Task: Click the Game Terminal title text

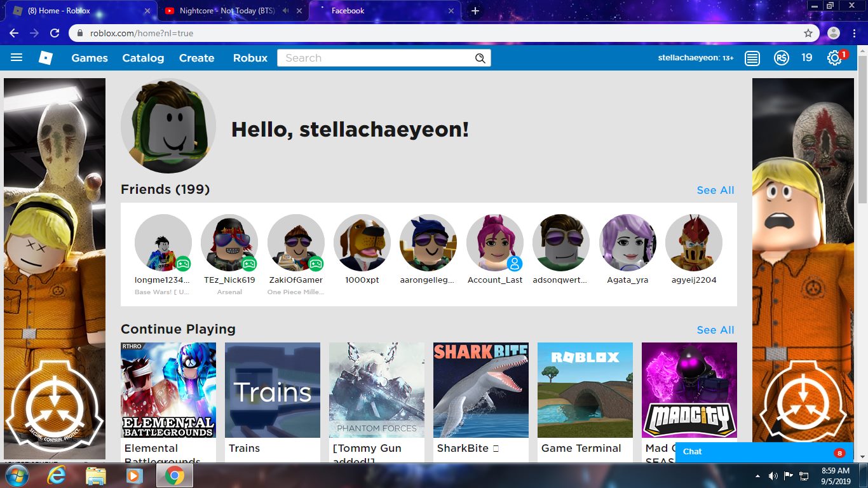Action: [x=581, y=448]
